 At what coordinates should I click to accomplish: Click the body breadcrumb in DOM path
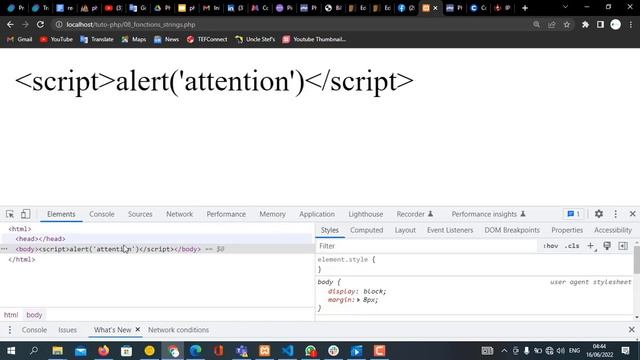click(34, 315)
